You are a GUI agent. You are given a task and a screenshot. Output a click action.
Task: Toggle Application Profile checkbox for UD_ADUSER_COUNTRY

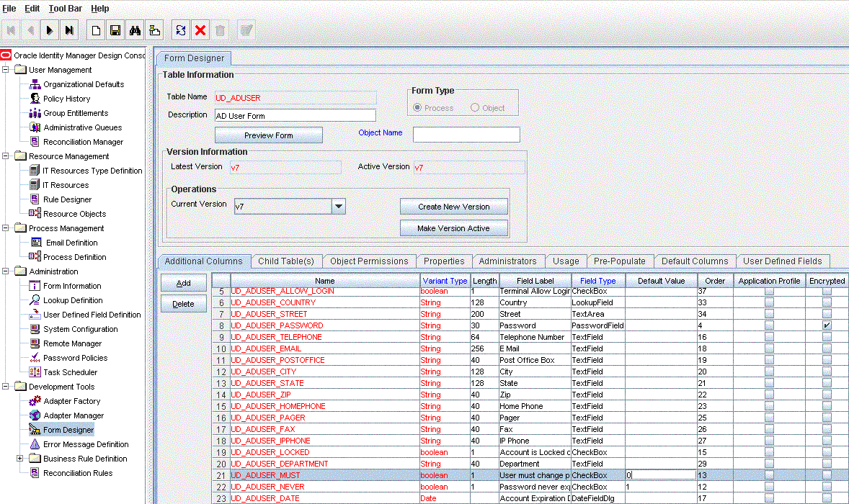pyautogui.click(x=769, y=302)
